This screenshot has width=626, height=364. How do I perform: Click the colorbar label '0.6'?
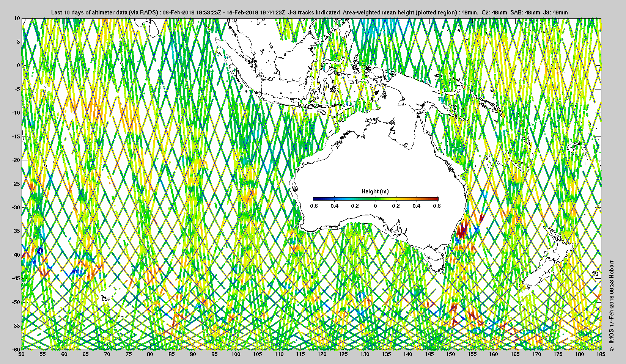click(437, 206)
